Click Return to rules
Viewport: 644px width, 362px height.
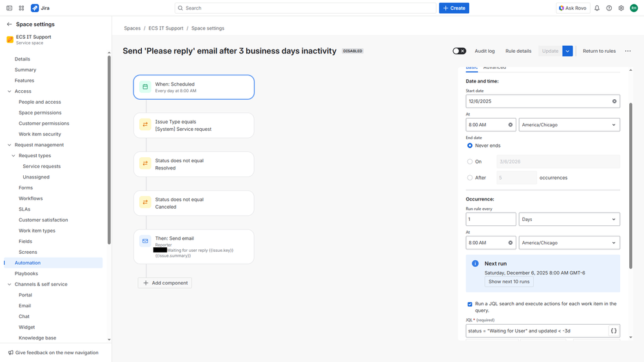[x=600, y=51]
